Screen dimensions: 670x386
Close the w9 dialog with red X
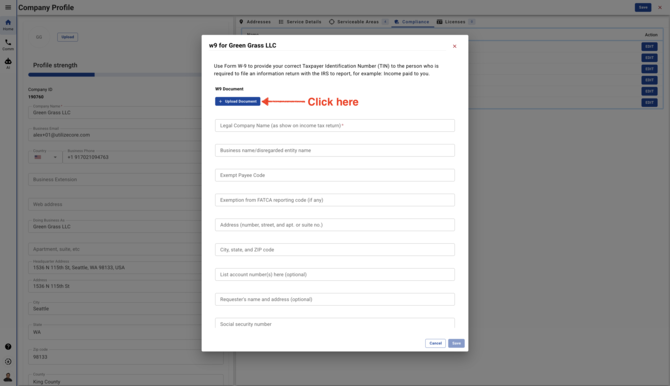pos(454,46)
